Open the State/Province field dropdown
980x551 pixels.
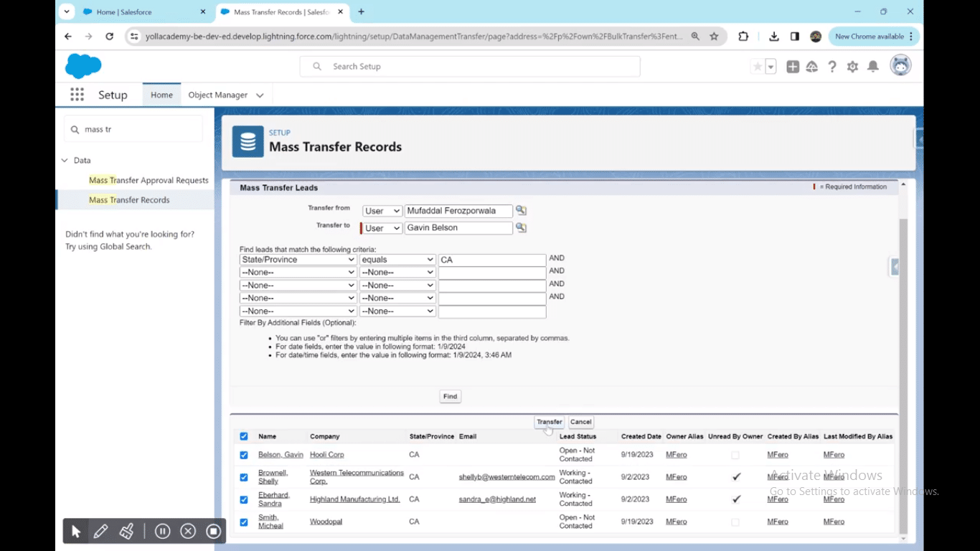pyautogui.click(x=298, y=260)
